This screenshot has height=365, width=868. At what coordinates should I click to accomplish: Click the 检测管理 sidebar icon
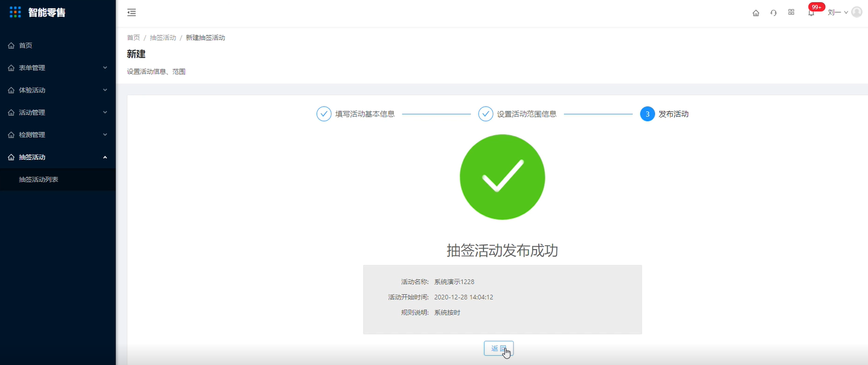tap(11, 135)
